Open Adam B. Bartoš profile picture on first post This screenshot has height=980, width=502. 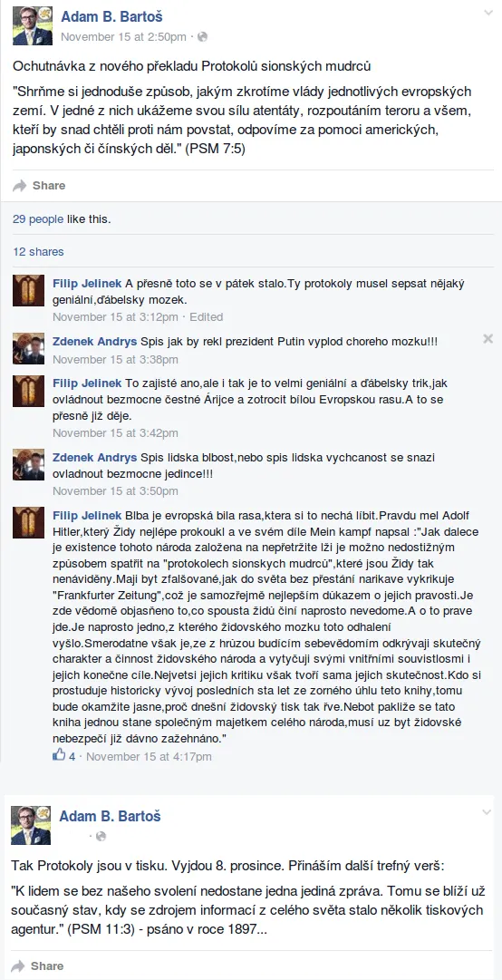pyautogui.click(x=33, y=26)
